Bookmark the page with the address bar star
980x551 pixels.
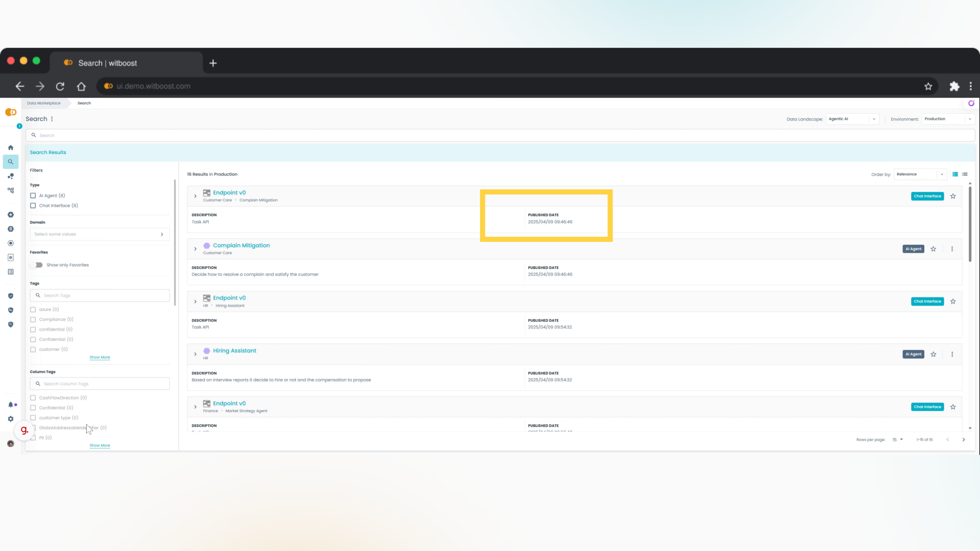click(928, 86)
